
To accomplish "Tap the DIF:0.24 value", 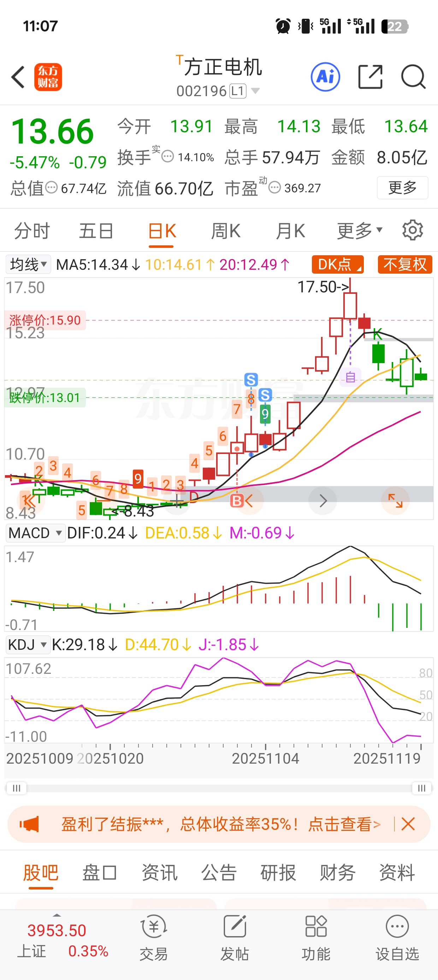I will (102, 533).
